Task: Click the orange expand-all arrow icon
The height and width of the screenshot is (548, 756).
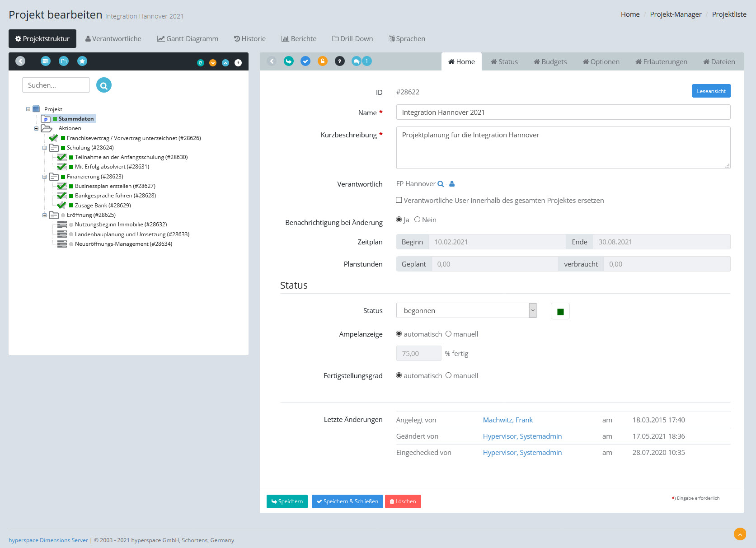Action: tap(213, 63)
